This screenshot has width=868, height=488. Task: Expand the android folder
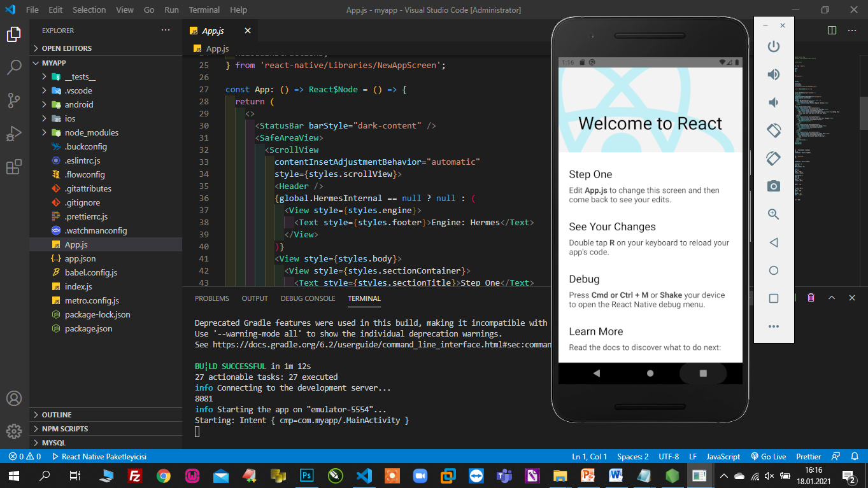pyautogui.click(x=79, y=104)
